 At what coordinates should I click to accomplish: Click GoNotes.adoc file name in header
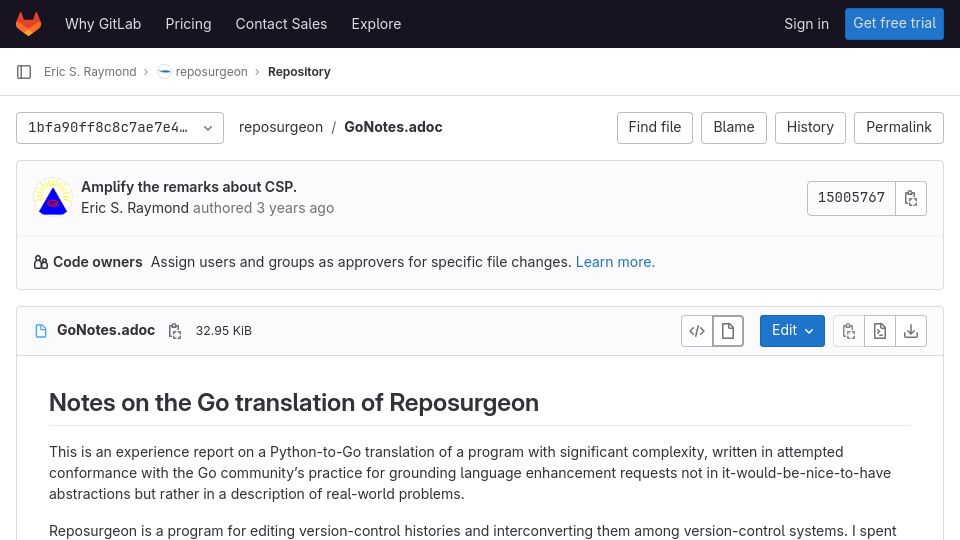pos(106,330)
